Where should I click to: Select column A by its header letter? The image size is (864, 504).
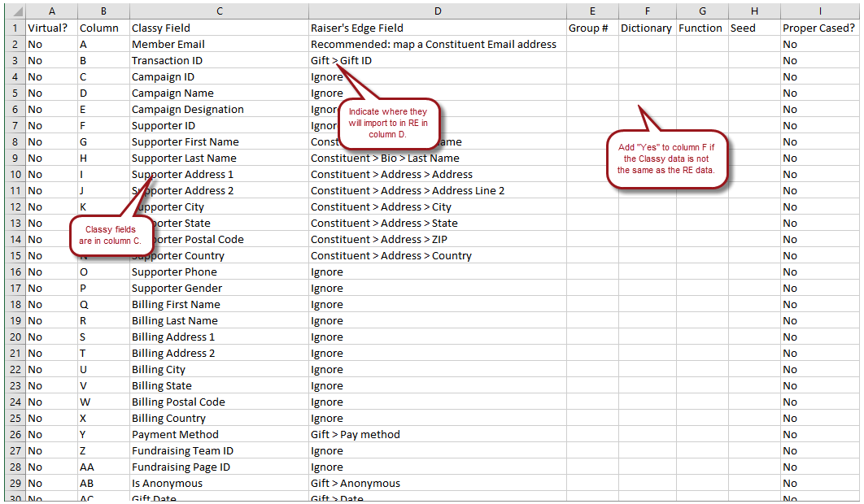pos(52,11)
